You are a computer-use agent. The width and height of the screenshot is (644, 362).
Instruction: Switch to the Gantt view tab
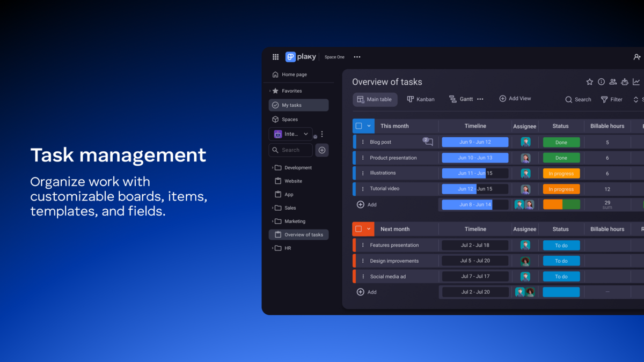click(461, 99)
